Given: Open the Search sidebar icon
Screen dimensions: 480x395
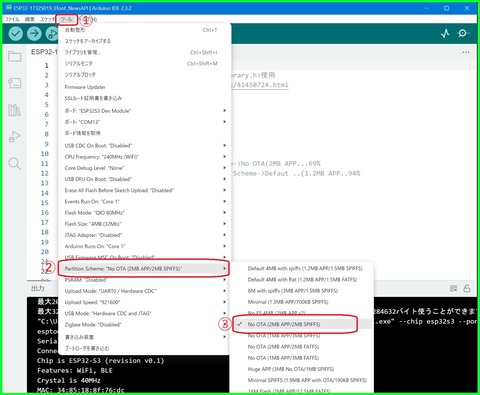Looking at the screenshot, I should (x=15, y=163).
